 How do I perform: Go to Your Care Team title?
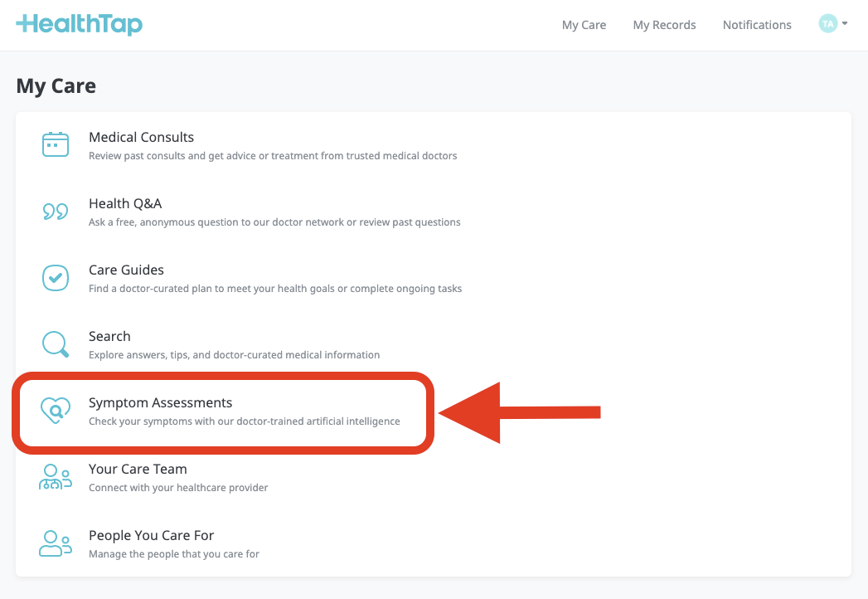point(138,469)
